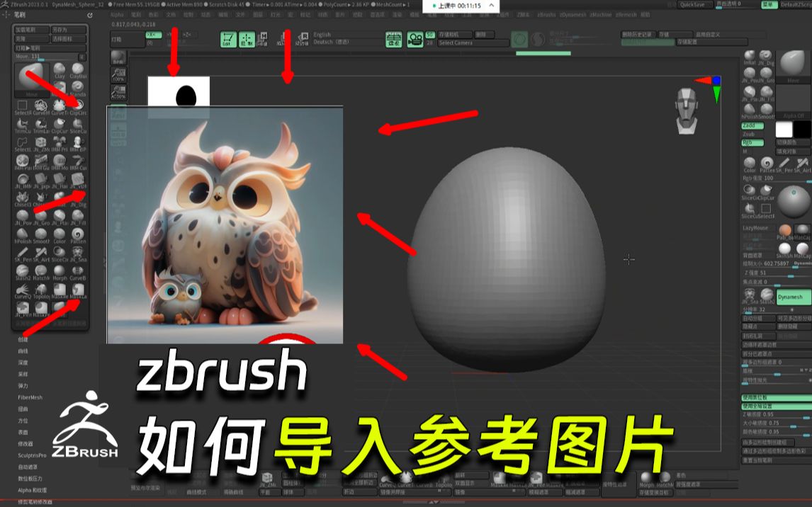Open the zDynamesh menu
This screenshot has height=507, width=812.
pos(571,15)
